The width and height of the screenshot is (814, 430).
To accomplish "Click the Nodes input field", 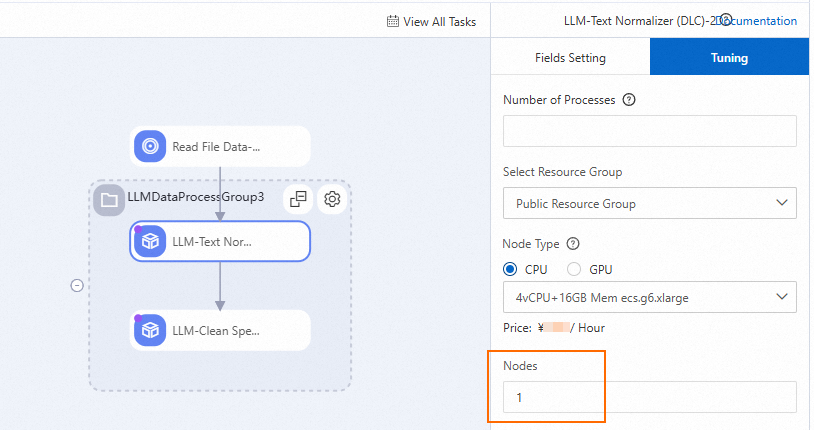I will coord(650,397).
